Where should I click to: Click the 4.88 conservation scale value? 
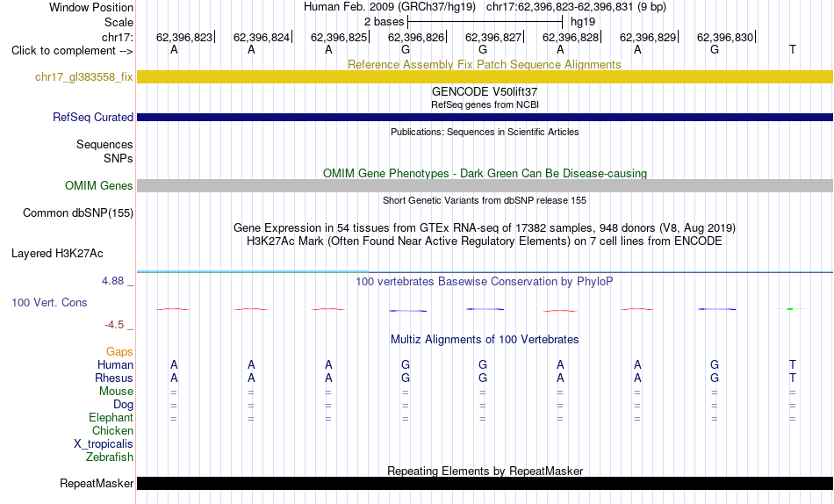click(x=112, y=281)
